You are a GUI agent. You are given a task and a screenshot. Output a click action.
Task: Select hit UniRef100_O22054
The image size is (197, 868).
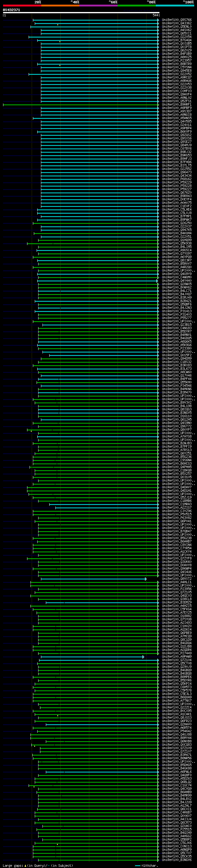[177, 37]
